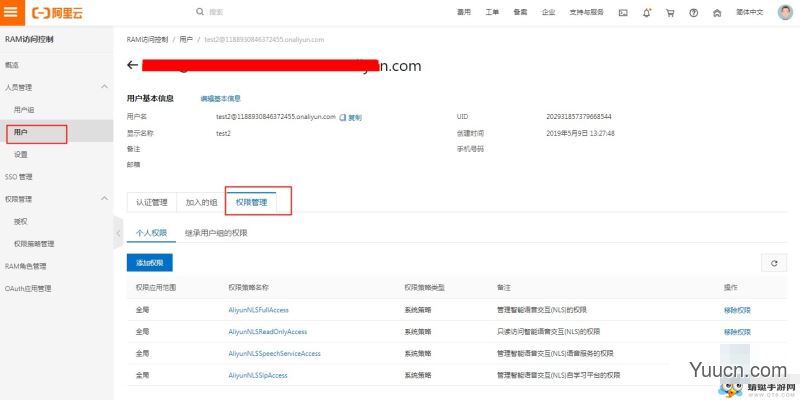The image size is (800, 400).
Task: Copy the username with the 复制 icon
Action: (x=350, y=117)
